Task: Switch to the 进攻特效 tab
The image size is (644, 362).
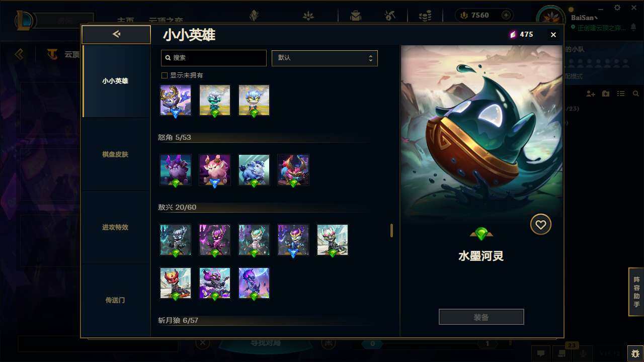Action: tap(115, 227)
